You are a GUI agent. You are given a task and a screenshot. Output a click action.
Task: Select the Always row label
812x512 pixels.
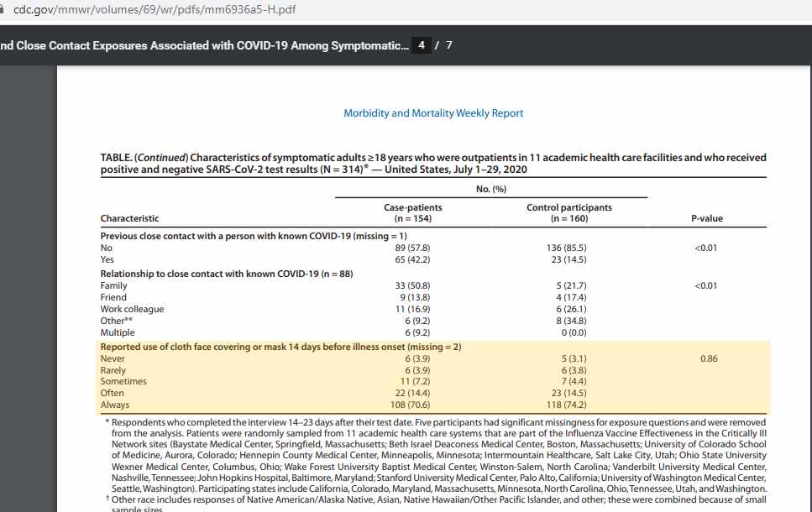point(114,405)
